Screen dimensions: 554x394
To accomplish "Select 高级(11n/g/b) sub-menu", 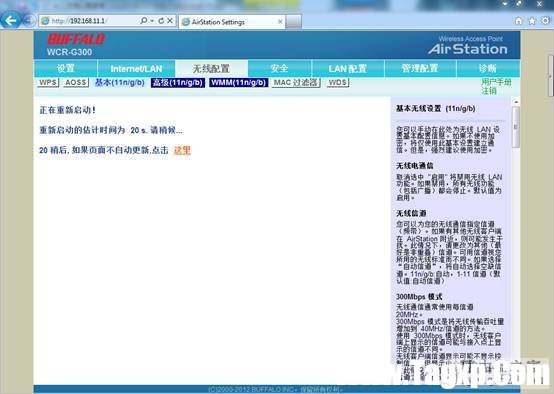I will pyautogui.click(x=178, y=83).
